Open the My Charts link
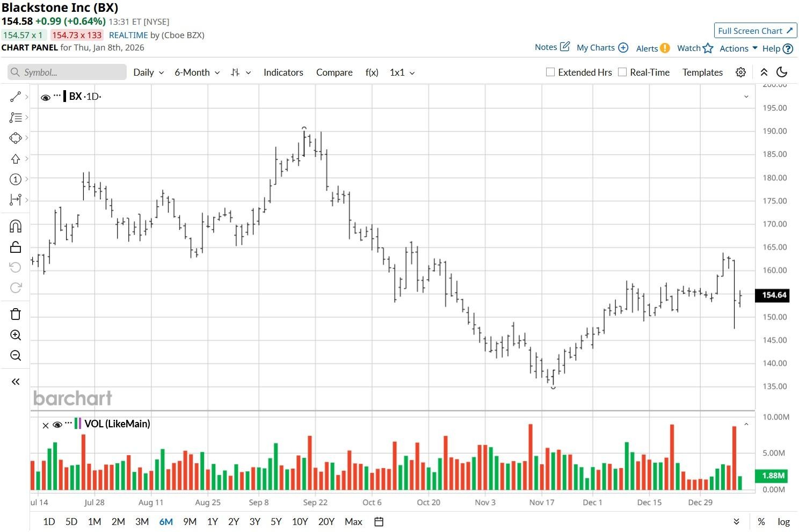 (x=595, y=48)
